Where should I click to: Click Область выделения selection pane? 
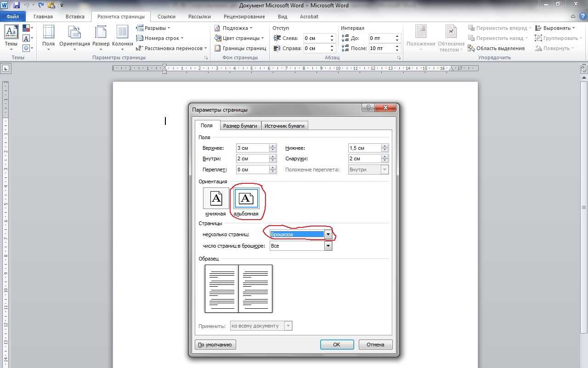[496, 48]
